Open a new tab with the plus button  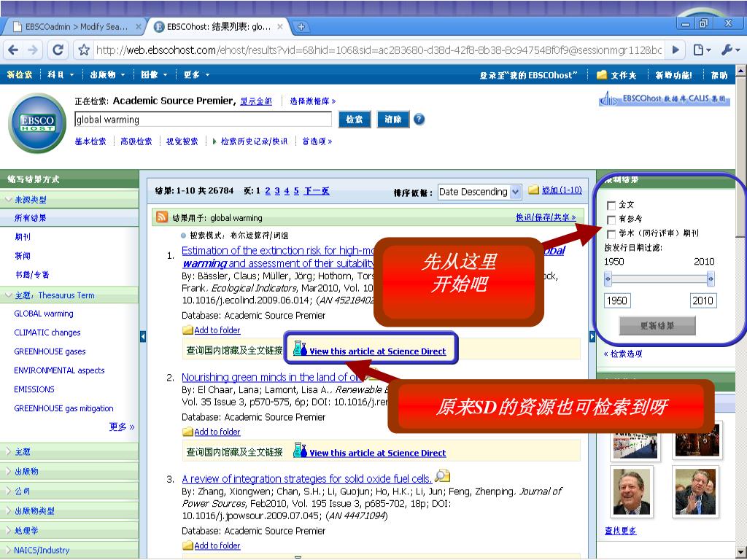(x=301, y=27)
